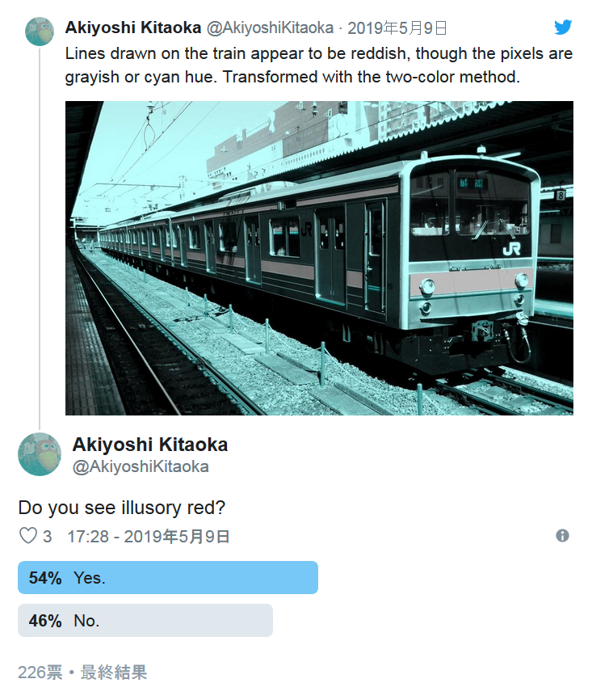This screenshot has height=700, width=592.
Task: Open the small profile avatar of quoted tweet
Action: pyautogui.click(x=40, y=32)
